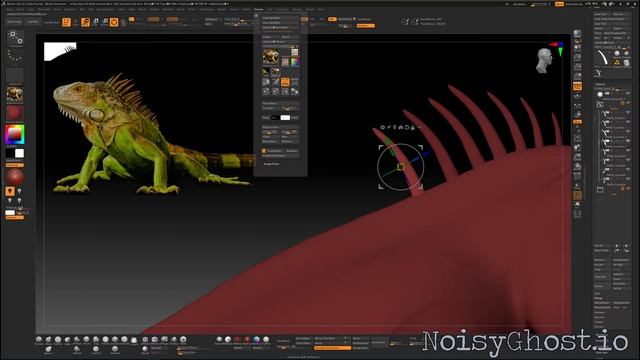Click the LightBox button
Image resolution: width=640 pixels, height=360 pixels.
(x=33, y=22)
